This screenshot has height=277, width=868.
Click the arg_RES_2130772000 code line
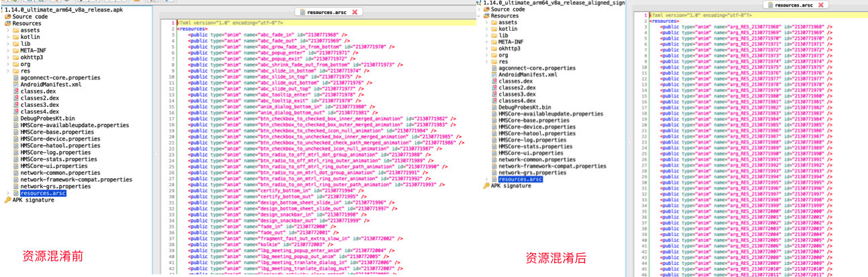[x=746, y=210]
